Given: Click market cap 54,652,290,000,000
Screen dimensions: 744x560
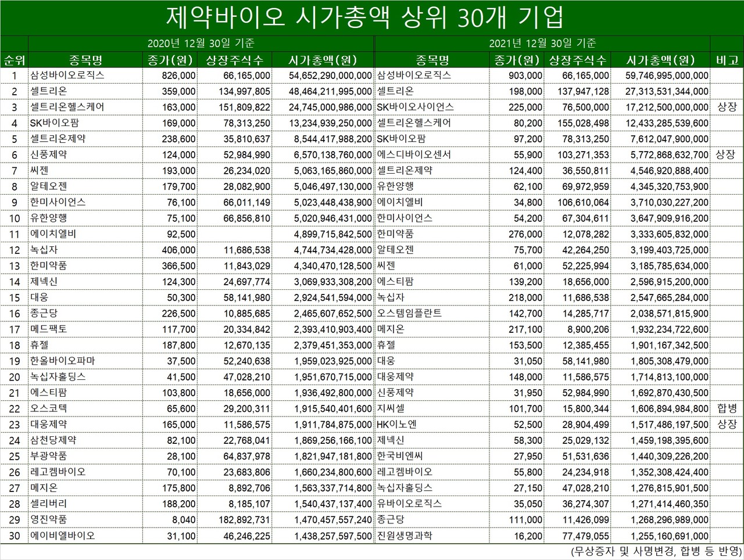Looking at the screenshot, I should tap(330, 76).
